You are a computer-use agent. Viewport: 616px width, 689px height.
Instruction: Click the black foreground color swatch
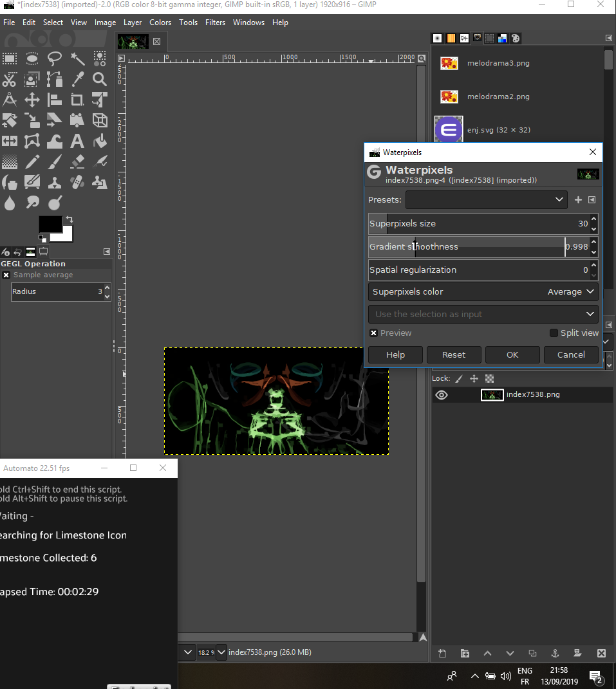pos(50,223)
